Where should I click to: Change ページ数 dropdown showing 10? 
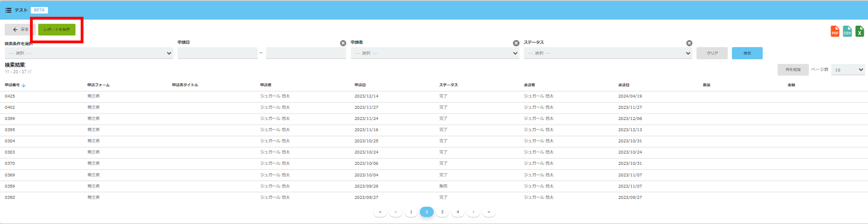(848, 70)
